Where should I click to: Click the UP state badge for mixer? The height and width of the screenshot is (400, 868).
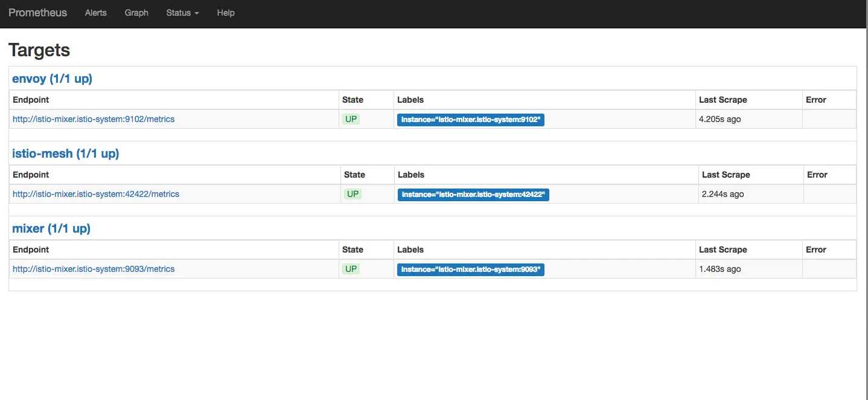(351, 269)
